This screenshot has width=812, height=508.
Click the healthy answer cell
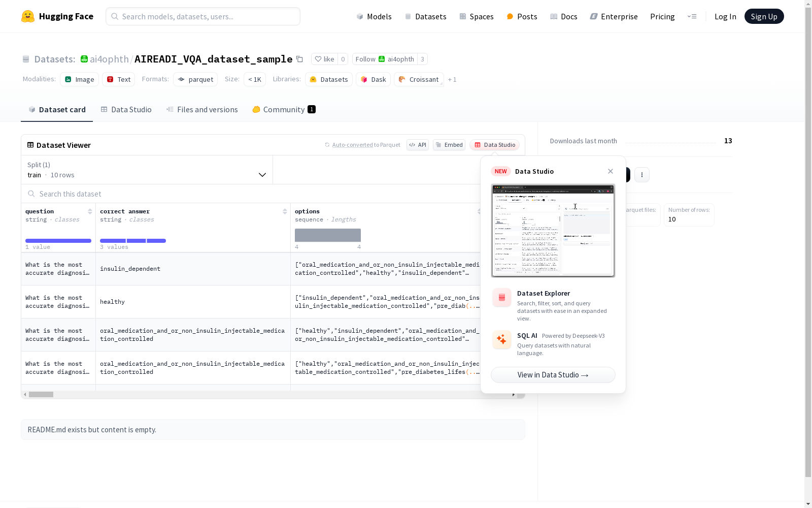[x=193, y=302]
